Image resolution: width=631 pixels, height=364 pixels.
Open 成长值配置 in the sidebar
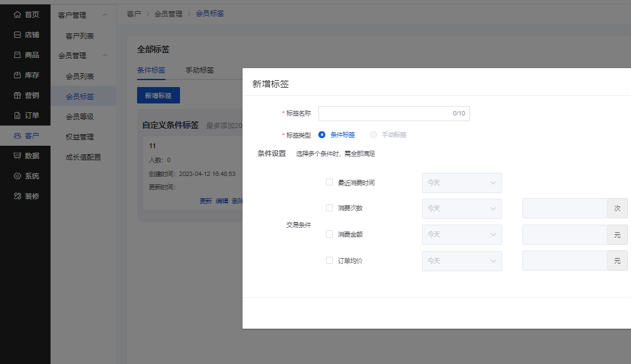point(83,157)
